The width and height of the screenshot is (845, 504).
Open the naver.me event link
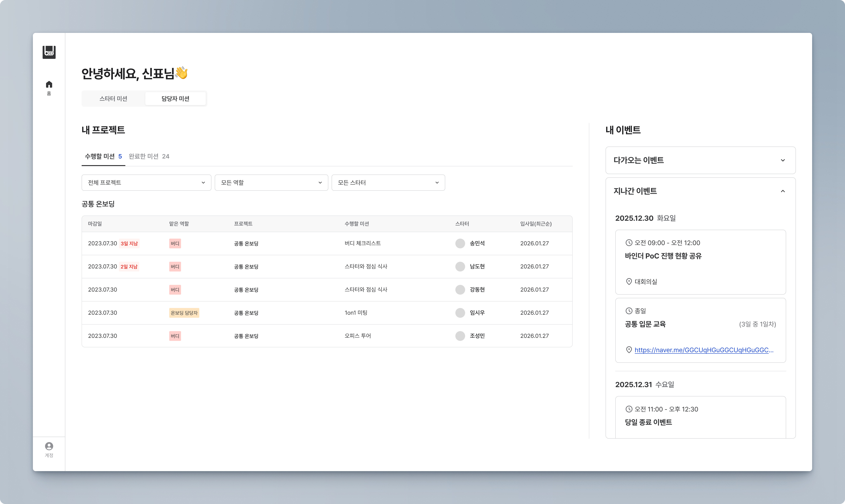coord(703,350)
